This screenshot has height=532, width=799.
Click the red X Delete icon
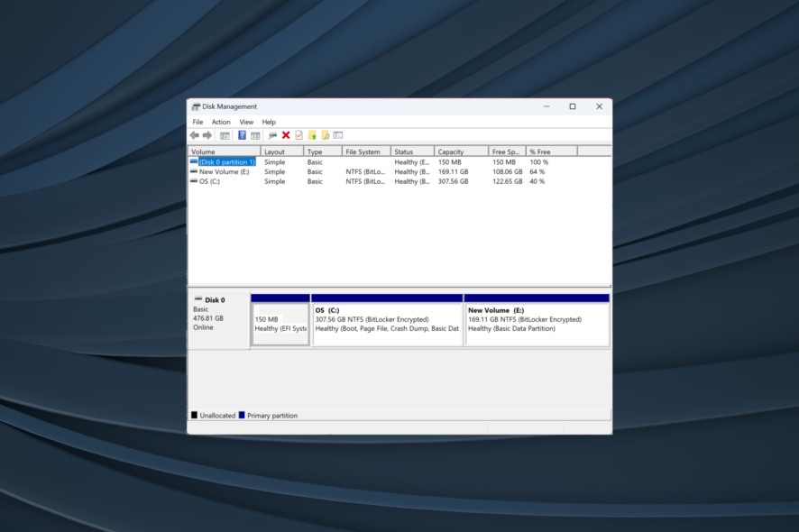286,135
